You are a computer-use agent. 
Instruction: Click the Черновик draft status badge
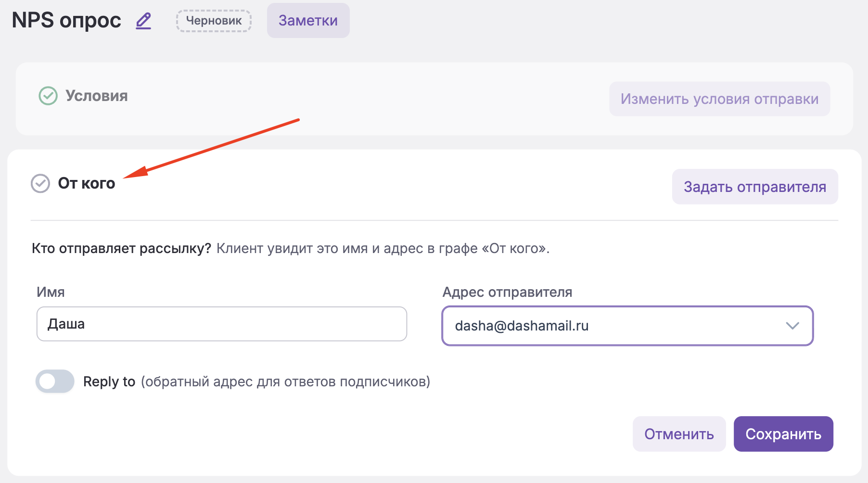214,21
